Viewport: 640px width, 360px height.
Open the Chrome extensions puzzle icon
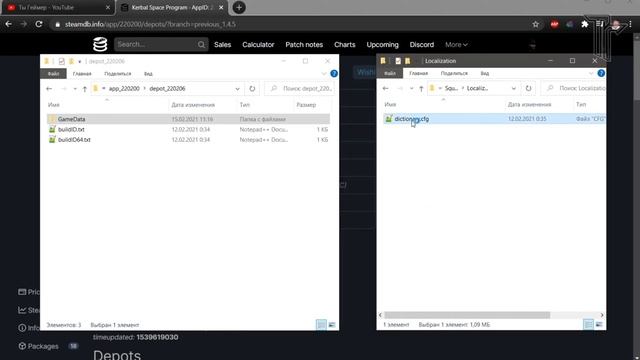point(584,24)
